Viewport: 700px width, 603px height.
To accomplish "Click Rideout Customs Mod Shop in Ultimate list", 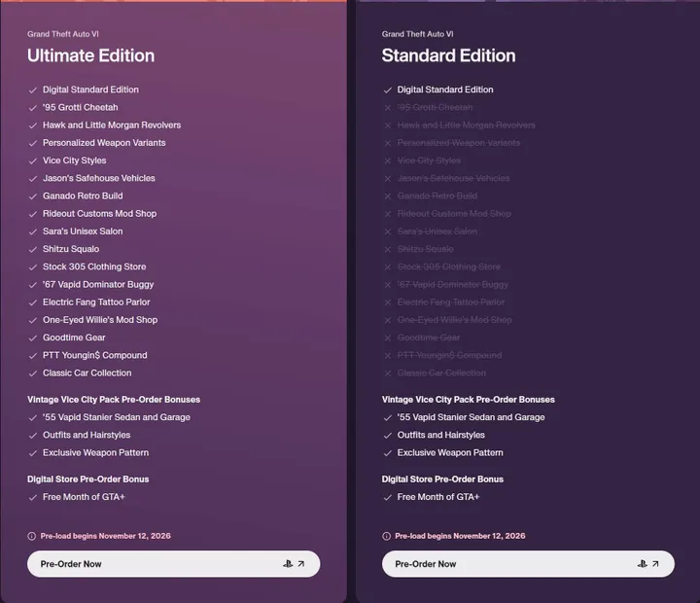I will tap(99, 214).
